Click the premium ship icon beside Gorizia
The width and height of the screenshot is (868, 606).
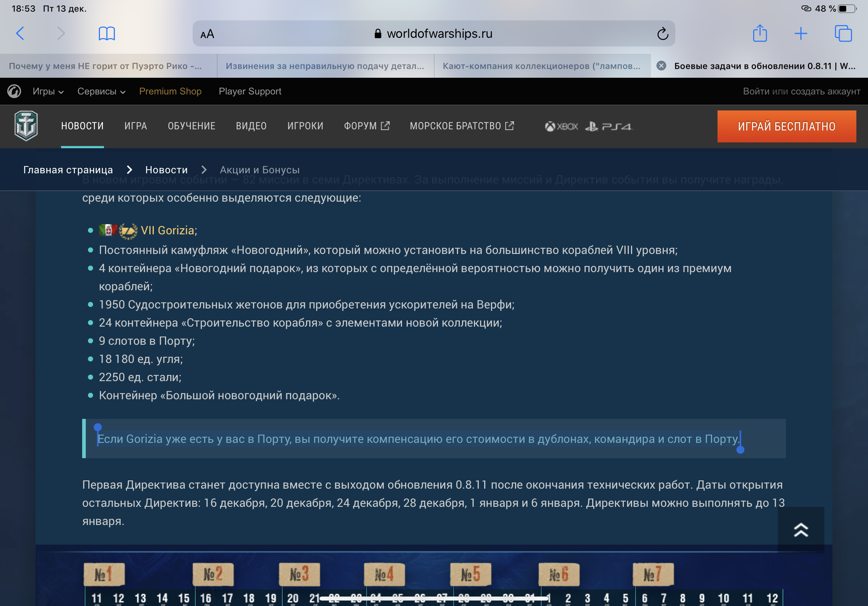pyautogui.click(x=128, y=230)
